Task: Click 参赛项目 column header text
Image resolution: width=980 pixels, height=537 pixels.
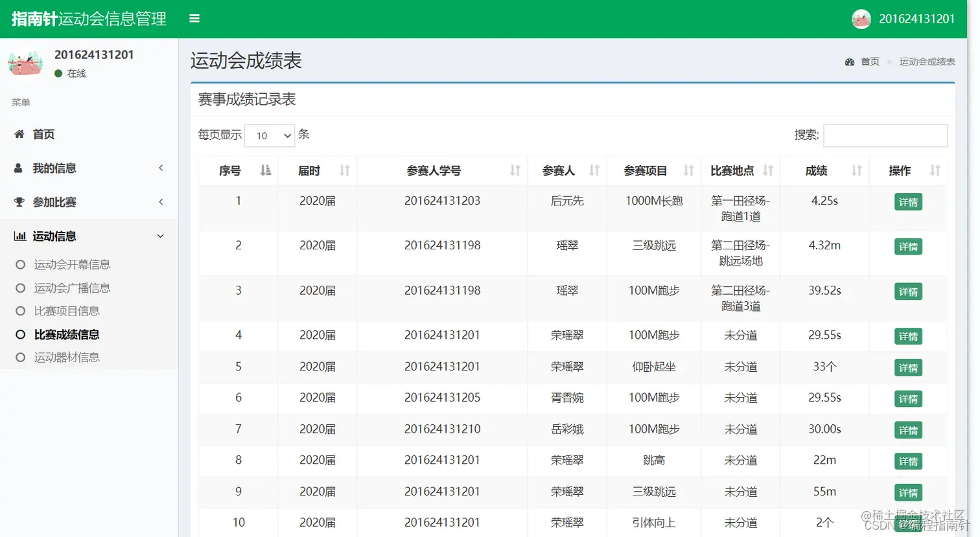Action: [x=645, y=170]
